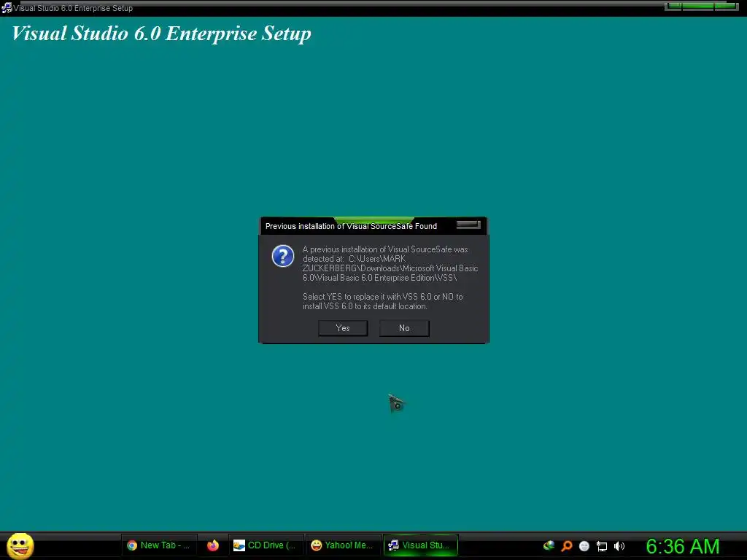Launch Firefox from the taskbar
The image size is (747, 560).
coord(213,545)
